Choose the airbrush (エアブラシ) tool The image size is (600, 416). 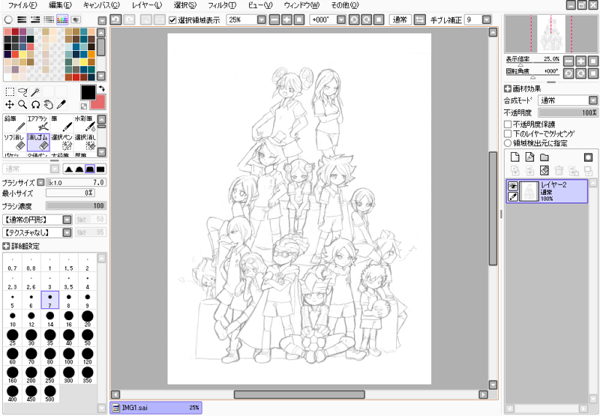point(38,124)
